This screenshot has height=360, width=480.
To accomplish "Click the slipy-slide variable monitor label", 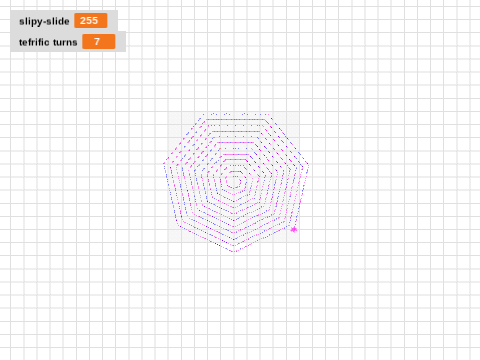I will pos(44,21).
